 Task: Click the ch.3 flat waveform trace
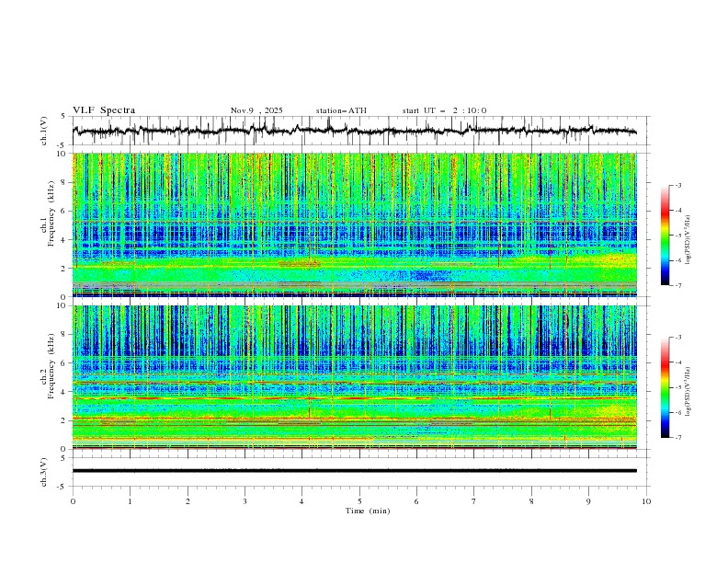tap(355, 471)
